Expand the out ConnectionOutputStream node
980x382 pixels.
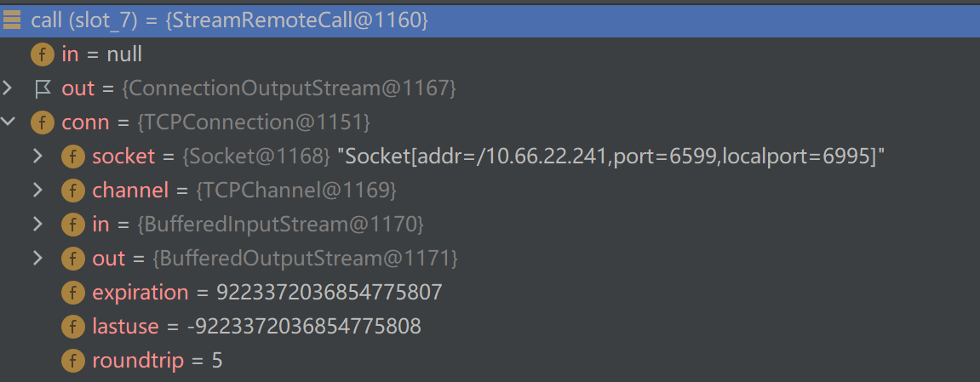pyautogui.click(x=9, y=88)
